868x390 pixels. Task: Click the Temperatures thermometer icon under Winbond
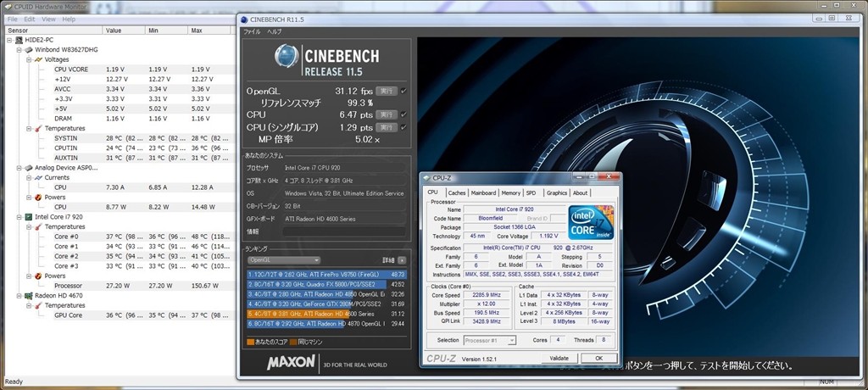pos(36,128)
